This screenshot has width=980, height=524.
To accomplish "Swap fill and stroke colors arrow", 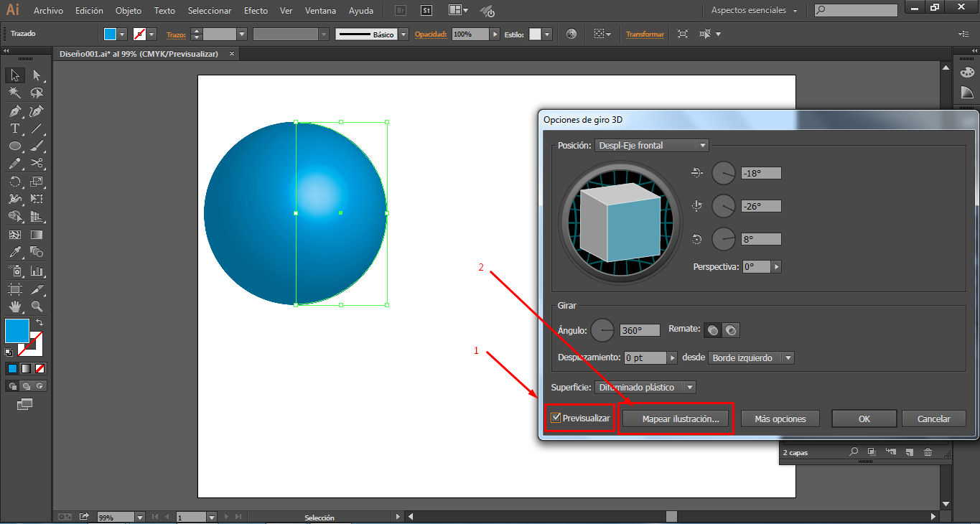I will click(x=39, y=323).
